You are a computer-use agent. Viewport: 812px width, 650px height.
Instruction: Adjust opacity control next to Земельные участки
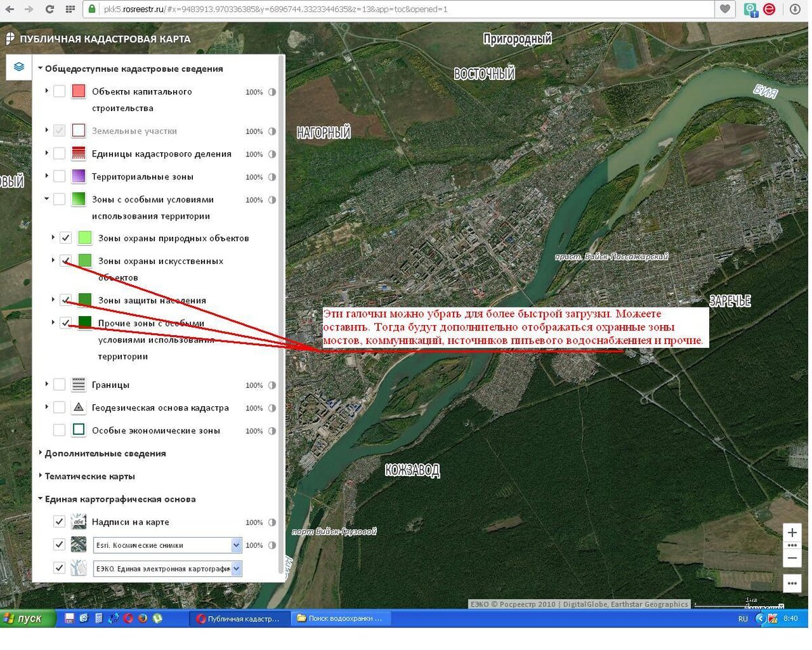coord(271,130)
